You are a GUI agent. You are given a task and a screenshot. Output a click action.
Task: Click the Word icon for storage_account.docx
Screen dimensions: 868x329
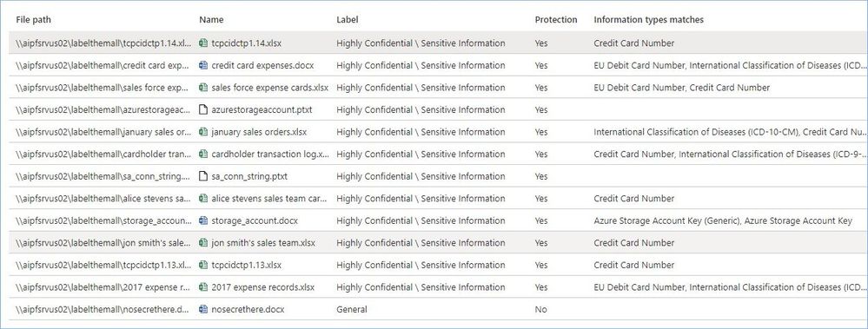pyautogui.click(x=203, y=220)
